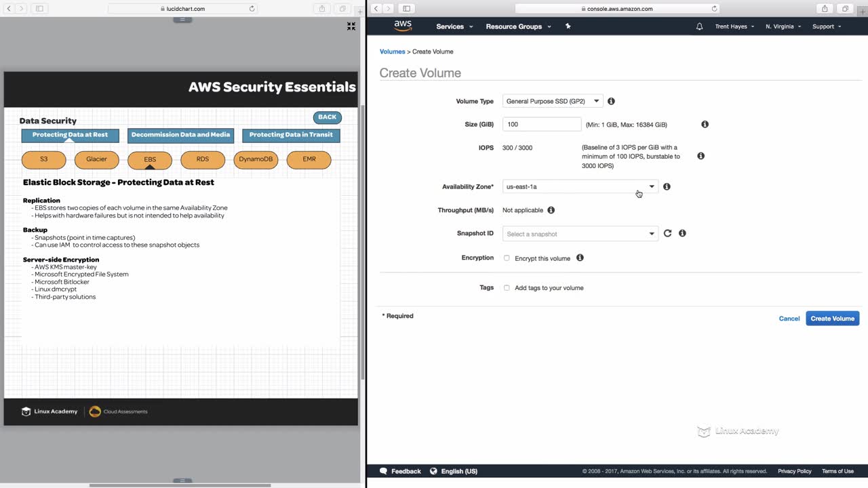Change language from English (US)
This screenshot has width=868, height=488.
454,471
